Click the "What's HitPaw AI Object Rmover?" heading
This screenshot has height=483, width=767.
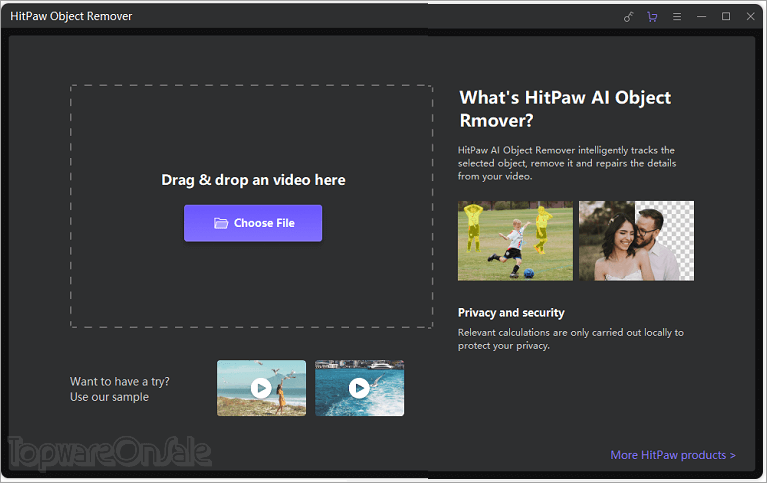565,109
